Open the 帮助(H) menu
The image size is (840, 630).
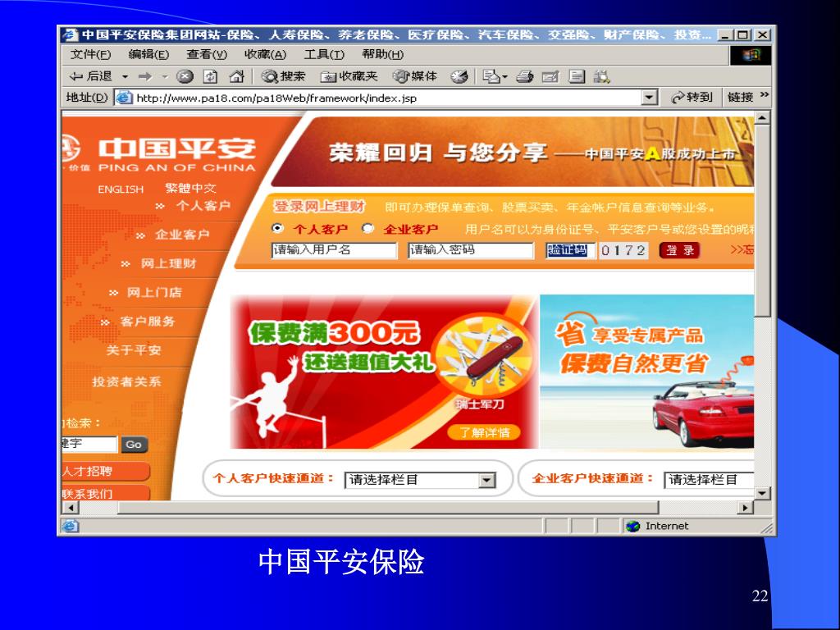(382, 55)
